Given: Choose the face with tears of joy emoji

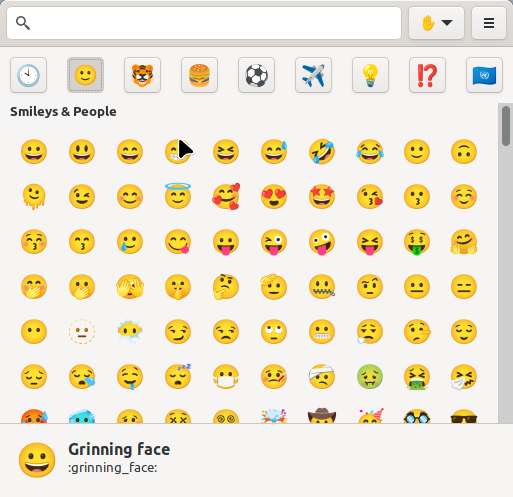Looking at the screenshot, I should click(370, 152).
